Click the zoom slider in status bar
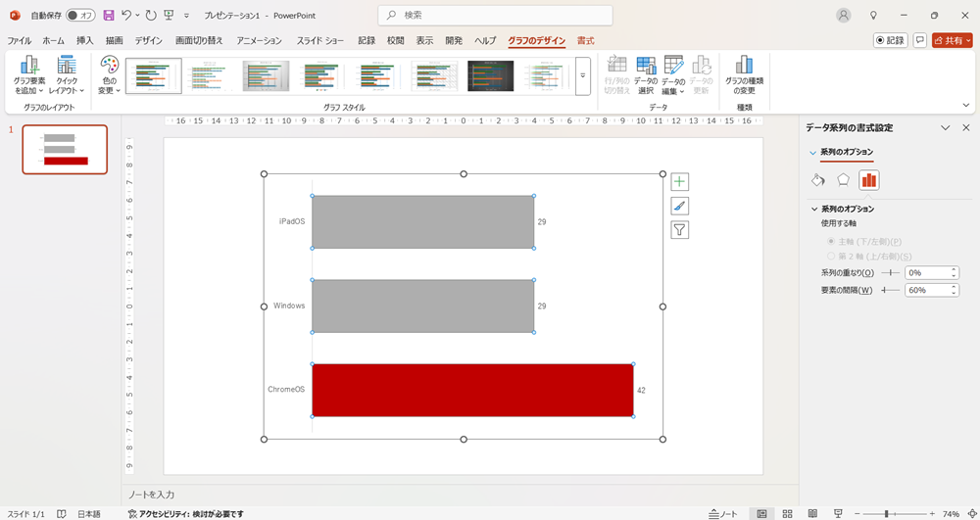This screenshot has width=980, height=520. tap(895, 514)
